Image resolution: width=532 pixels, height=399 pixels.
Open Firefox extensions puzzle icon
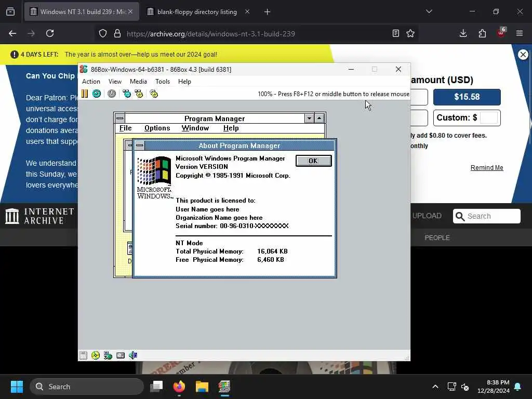coord(482,34)
